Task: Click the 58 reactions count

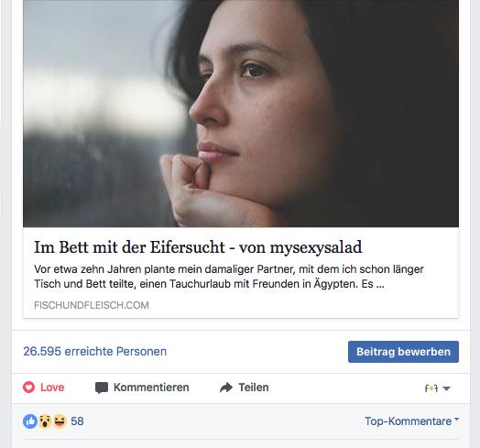Action: tap(77, 421)
